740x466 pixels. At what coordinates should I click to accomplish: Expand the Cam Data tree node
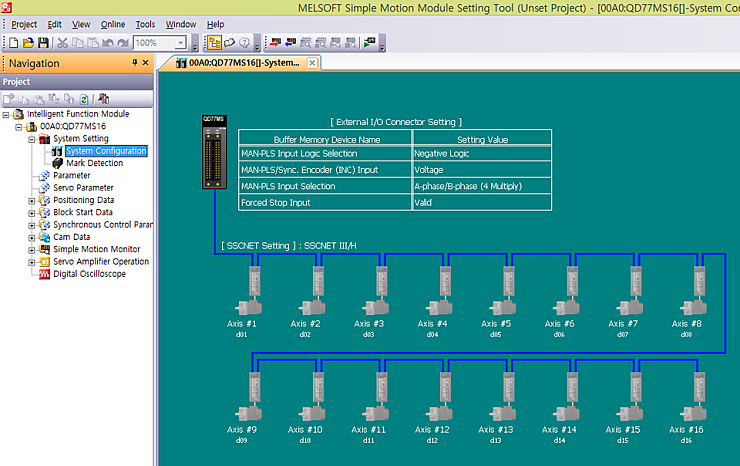pos(32,237)
